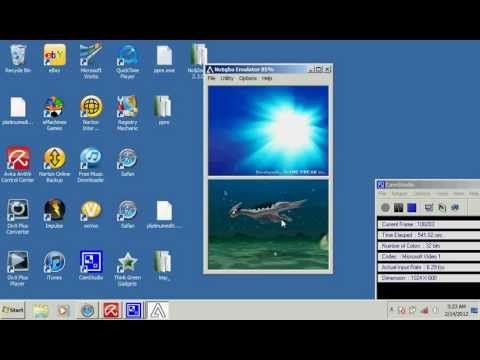Screen dimensions: 480x360
Task: Click CamStudio's Toggle View toolbar icon
Action: (429, 208)
